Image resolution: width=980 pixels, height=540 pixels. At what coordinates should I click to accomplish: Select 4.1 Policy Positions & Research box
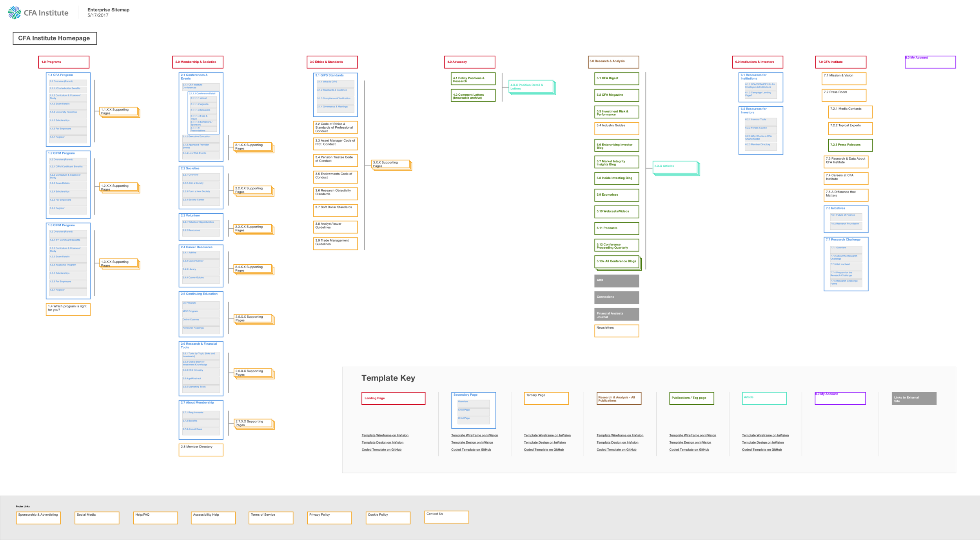pyautogui.click(x=474, y=79)
